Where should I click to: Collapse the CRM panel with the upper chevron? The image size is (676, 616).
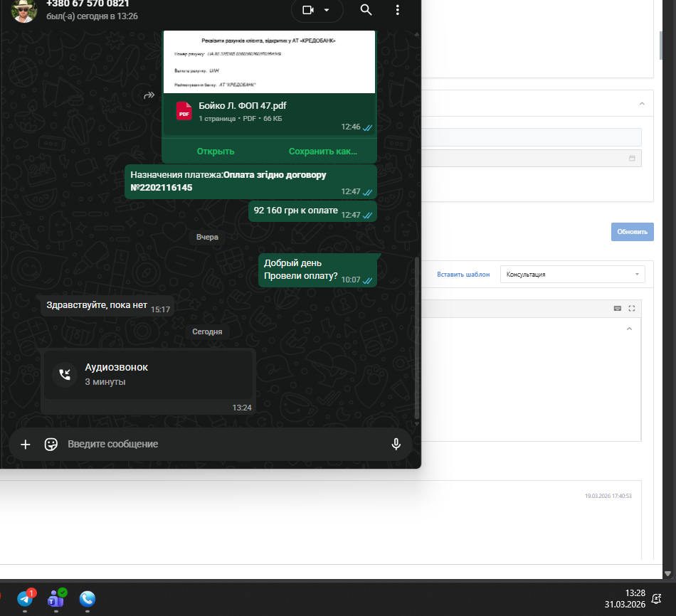(x=642, y=103)
